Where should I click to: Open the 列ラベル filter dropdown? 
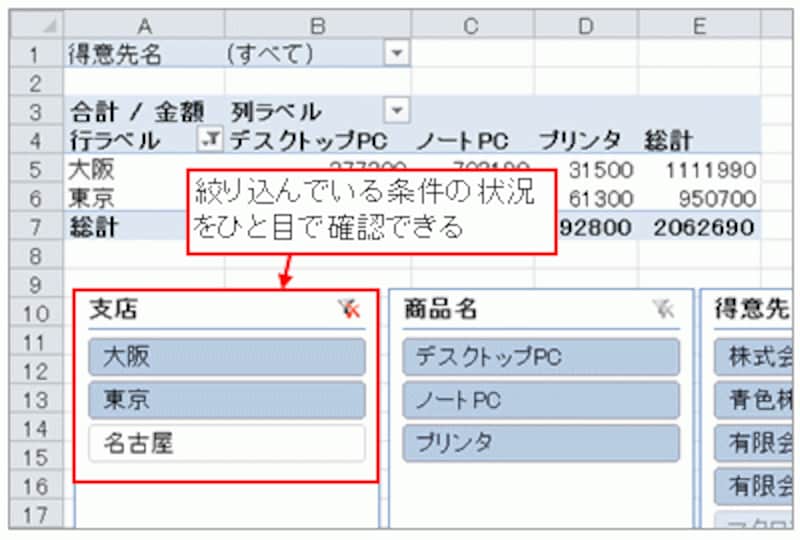(x=397, y=111)
